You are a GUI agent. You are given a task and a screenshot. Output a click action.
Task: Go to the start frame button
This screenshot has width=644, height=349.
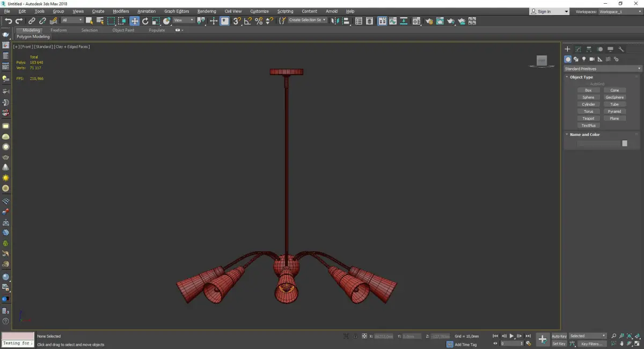(x=495, y=336)
